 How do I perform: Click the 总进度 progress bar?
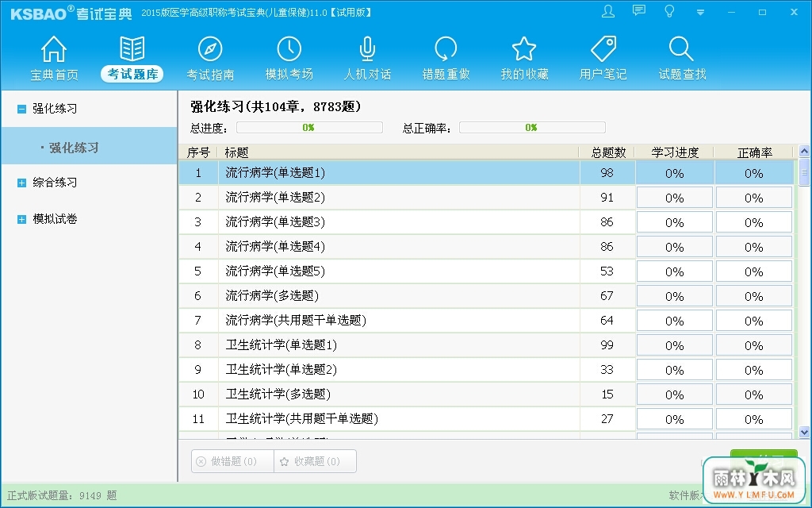[x=309, y=128]
